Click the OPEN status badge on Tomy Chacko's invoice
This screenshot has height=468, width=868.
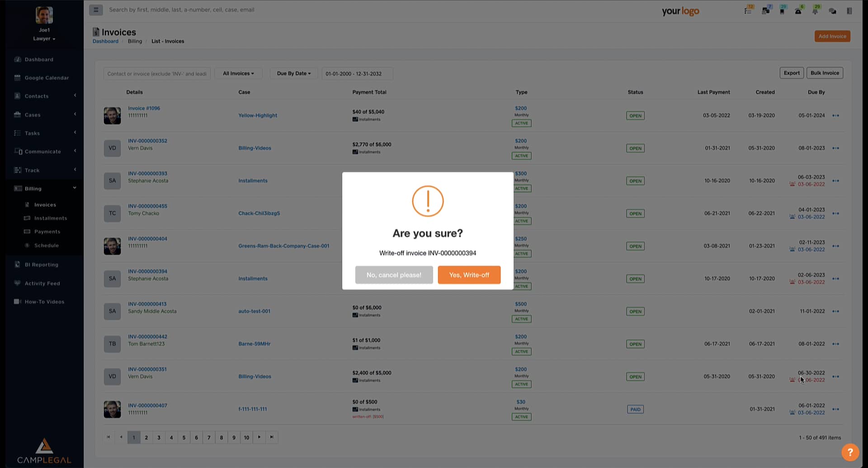coord(635,213)
